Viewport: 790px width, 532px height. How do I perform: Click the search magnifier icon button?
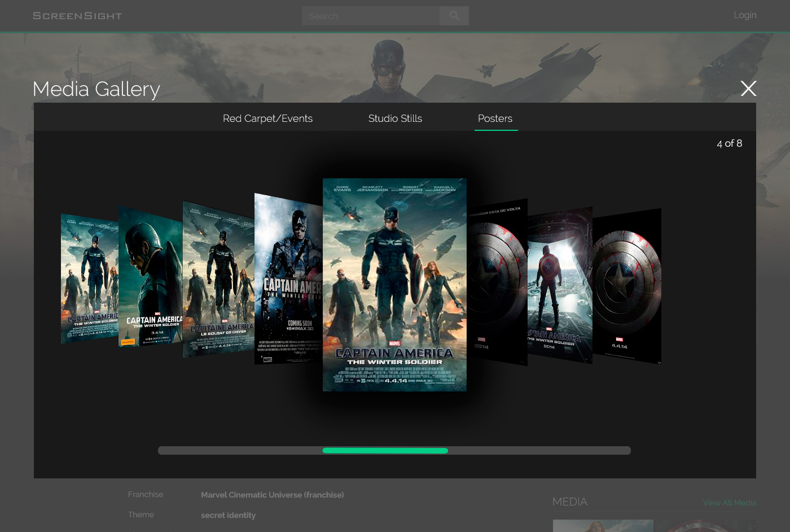454,16
